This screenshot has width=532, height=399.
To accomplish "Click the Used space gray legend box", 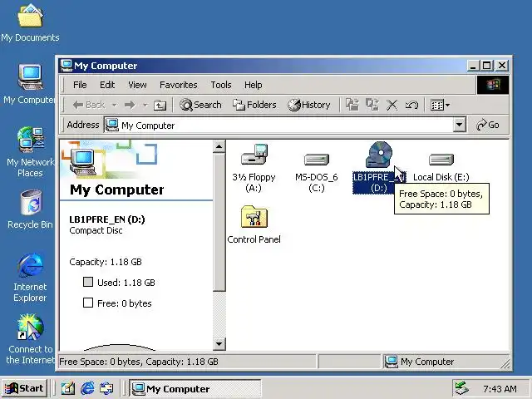I will click(x=88, y=282).
